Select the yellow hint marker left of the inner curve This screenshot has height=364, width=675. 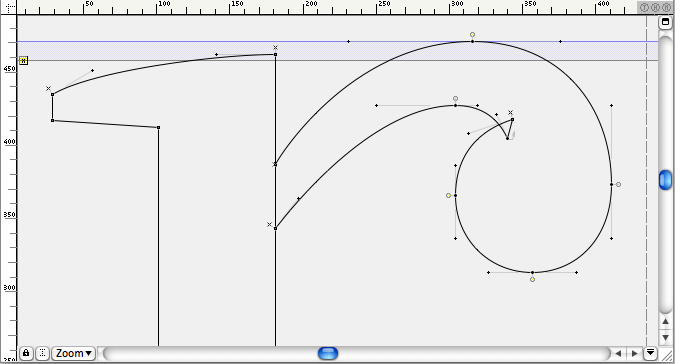(449, 196)
